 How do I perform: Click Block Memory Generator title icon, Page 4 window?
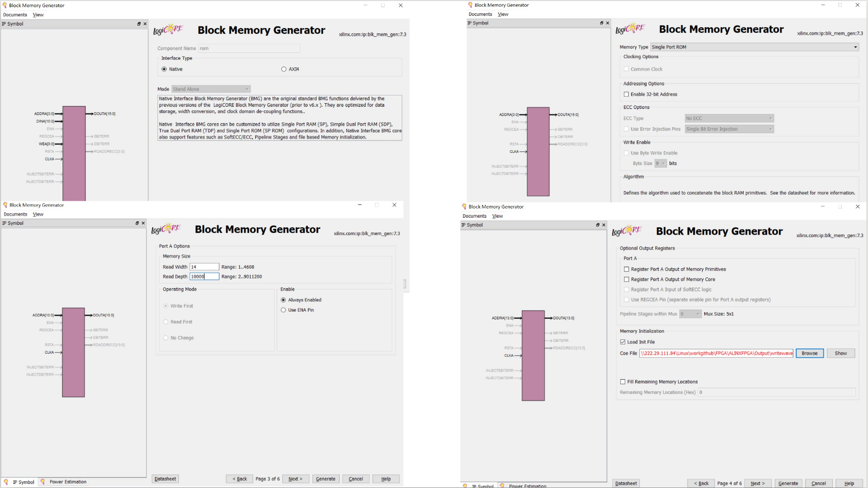[464, 207]
